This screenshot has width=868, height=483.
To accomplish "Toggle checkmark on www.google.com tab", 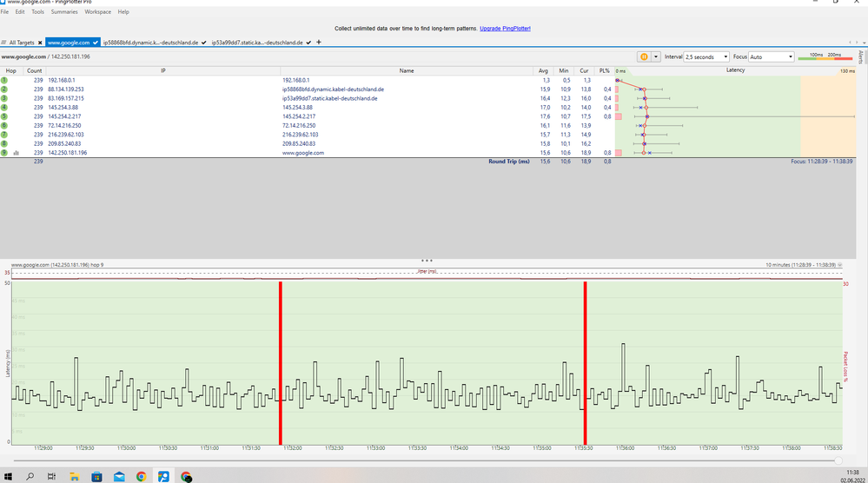I will coord(96,43).
